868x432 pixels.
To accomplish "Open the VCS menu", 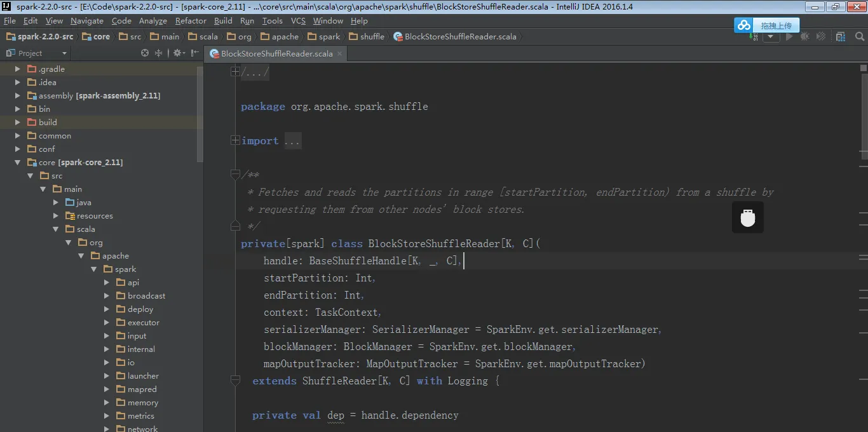I will click(x=298, y=21).
